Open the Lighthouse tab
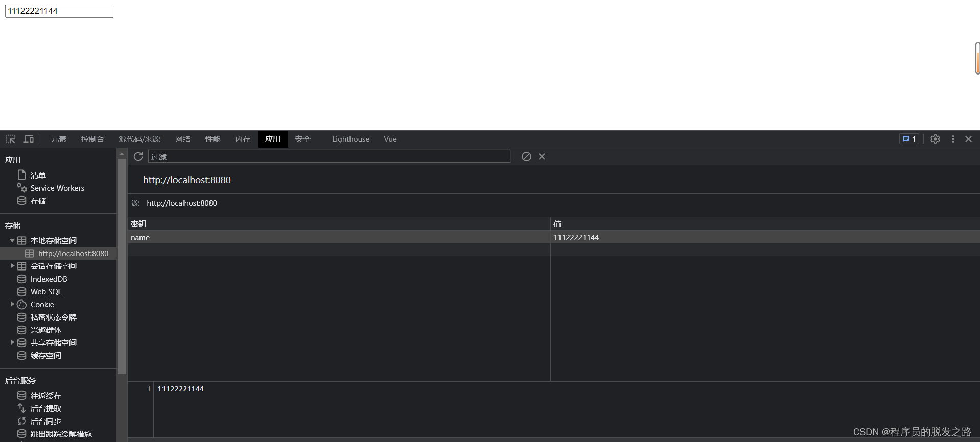Viewport: 980px width, 442px height. [351, 139]
